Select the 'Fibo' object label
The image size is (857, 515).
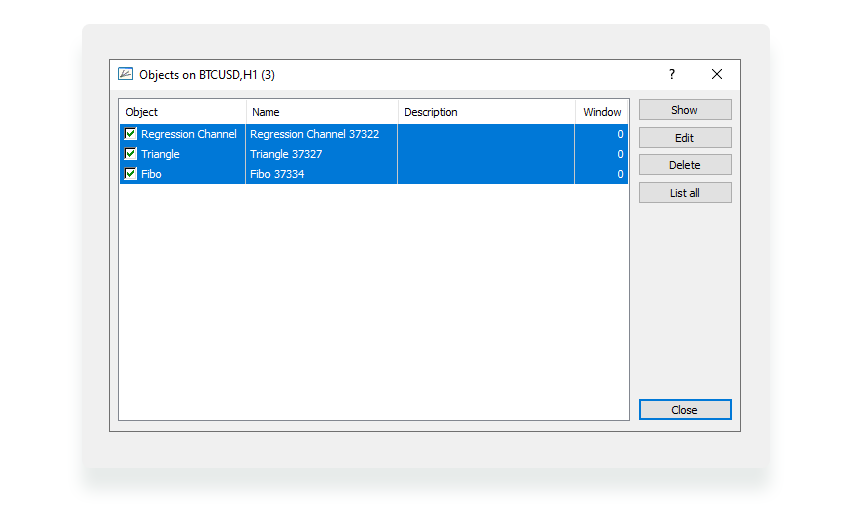pos(151,174)
